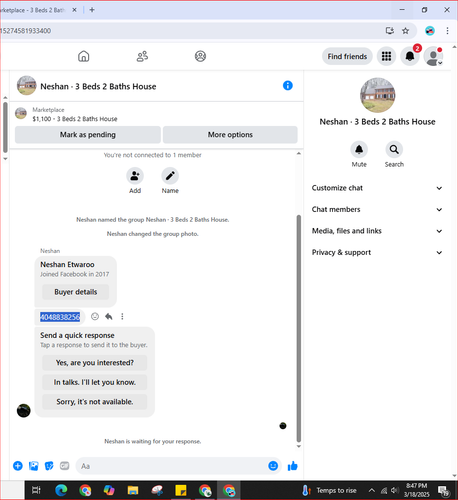The height and width of the screenshot is (500, 458).
Task: Click the browser address bar URL
Action: click(26, 31)
